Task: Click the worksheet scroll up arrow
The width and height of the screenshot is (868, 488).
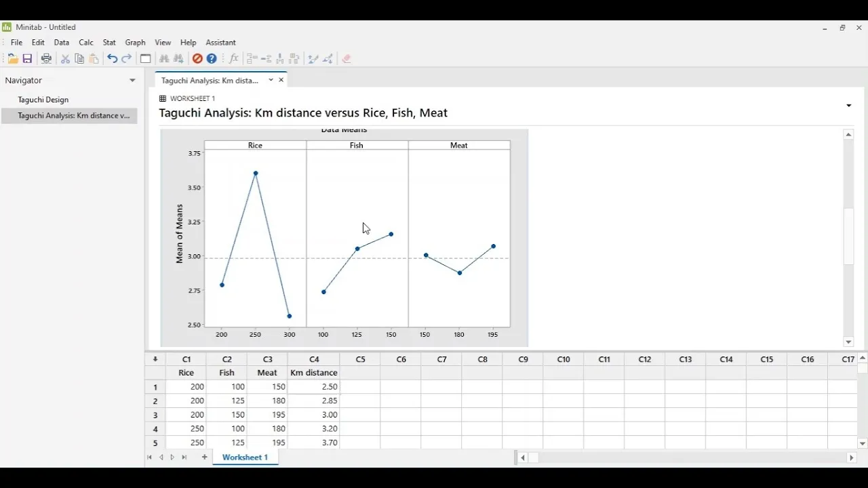Action: [863, 358]
